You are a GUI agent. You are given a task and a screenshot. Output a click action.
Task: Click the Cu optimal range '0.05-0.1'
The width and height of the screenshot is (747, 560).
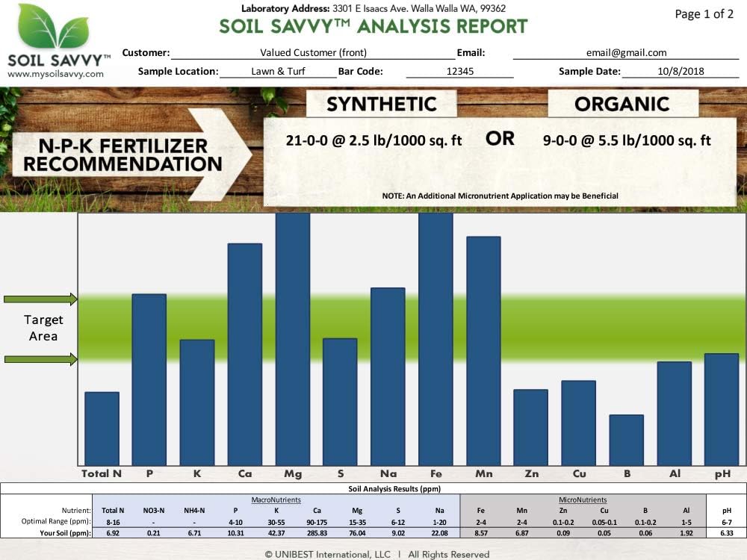604,523
